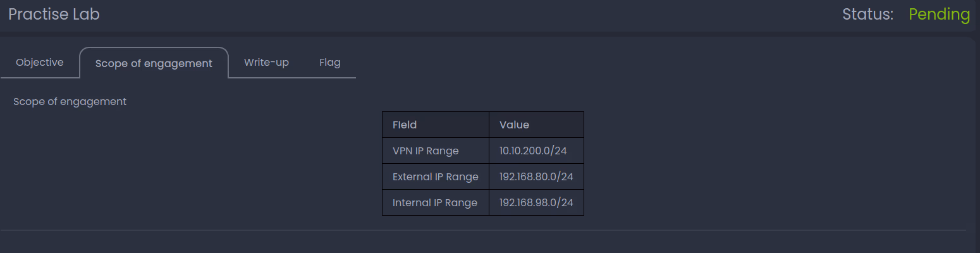This screenshot has width=980, height=253.
Task: Select the 10.10.200.0/24 value cell
Action: (x=533, y=151)
